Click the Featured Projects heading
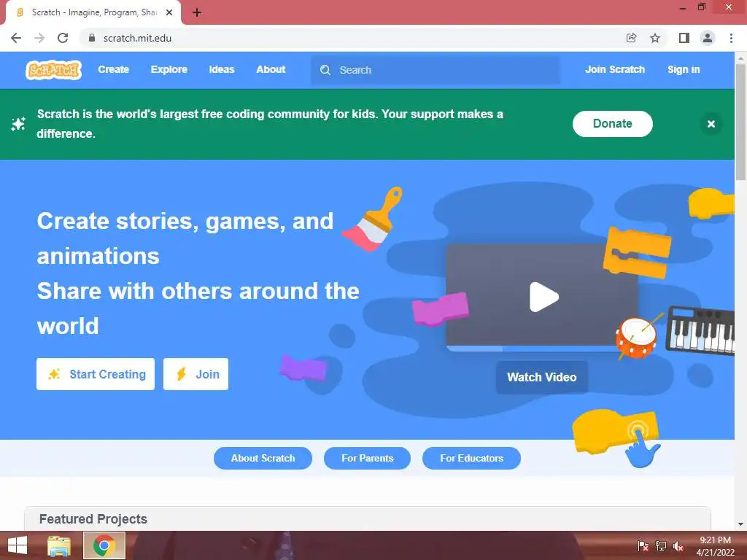Image resolution: width=747 pixels, height=560 pixels. [93, 519]
